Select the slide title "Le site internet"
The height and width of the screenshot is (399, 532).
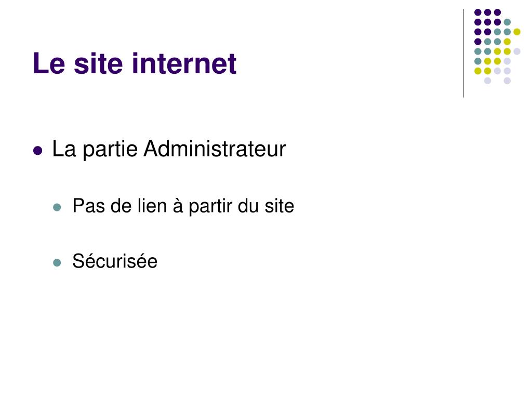click(x=135, y=63)
